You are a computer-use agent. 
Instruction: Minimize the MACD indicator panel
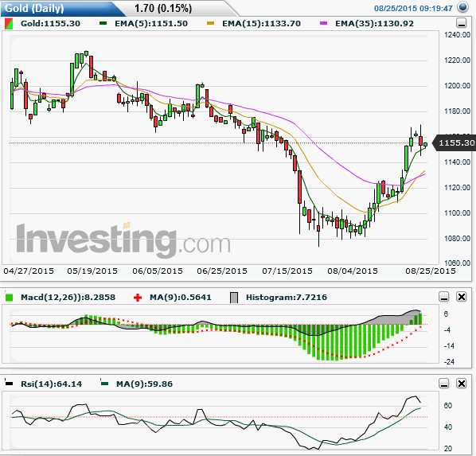click(x=444, y=297)
